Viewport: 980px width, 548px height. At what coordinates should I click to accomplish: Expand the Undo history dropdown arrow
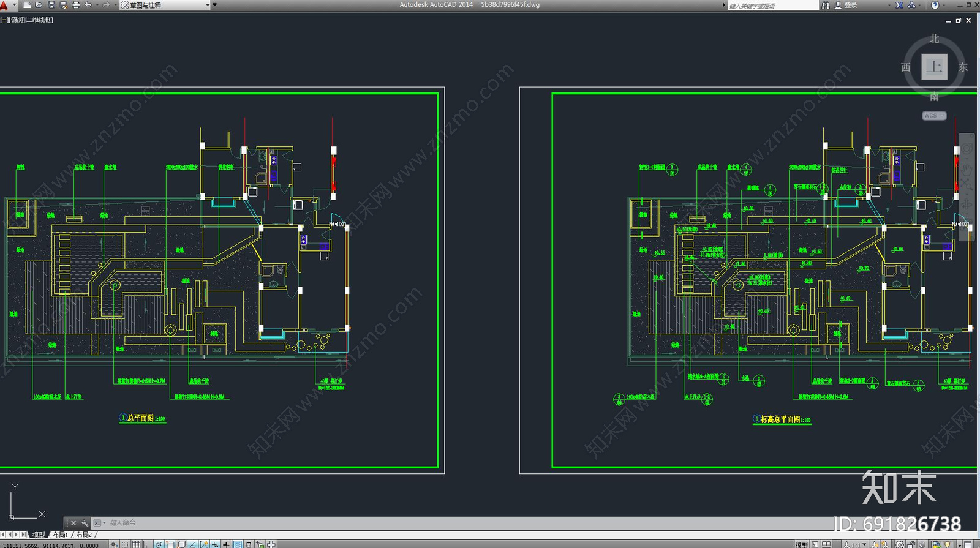(x=97, y=5)
